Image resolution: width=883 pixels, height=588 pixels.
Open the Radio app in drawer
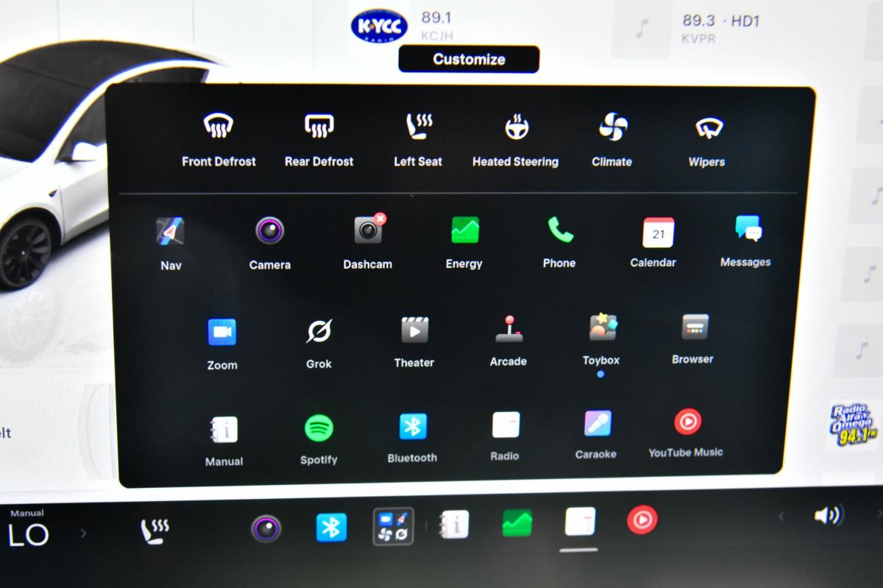pyautogui.click(x=506, y=437)
